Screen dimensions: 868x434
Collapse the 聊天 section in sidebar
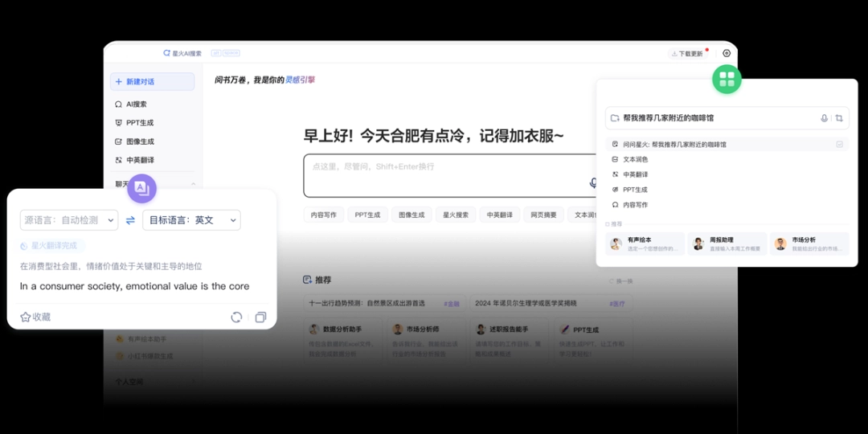click(x=193, y=184)
